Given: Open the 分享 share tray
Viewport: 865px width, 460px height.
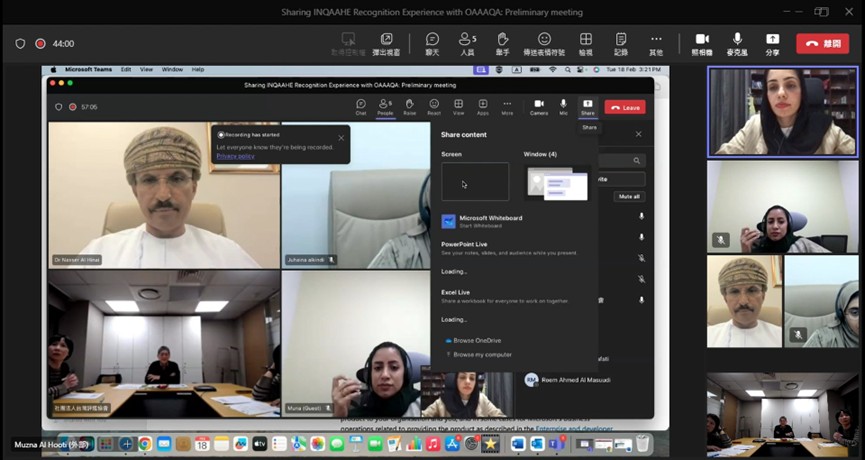Looking at the screenshot, I should click(x=772, y=44).
